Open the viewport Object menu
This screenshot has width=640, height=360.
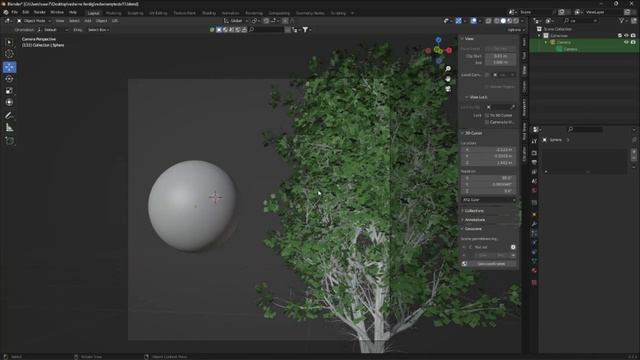tap(101, 20)
